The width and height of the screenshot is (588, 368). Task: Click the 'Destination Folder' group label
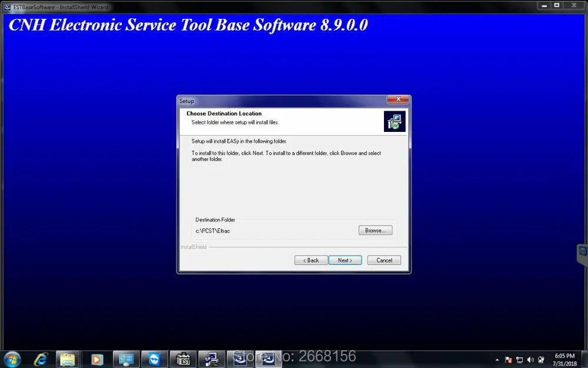tap(215, 220)
